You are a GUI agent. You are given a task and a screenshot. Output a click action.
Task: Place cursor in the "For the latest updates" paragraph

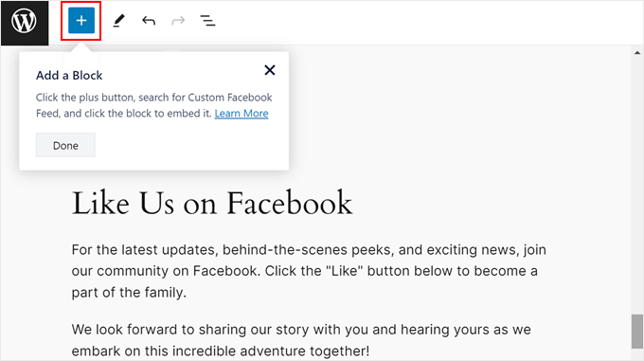(309, 271)
